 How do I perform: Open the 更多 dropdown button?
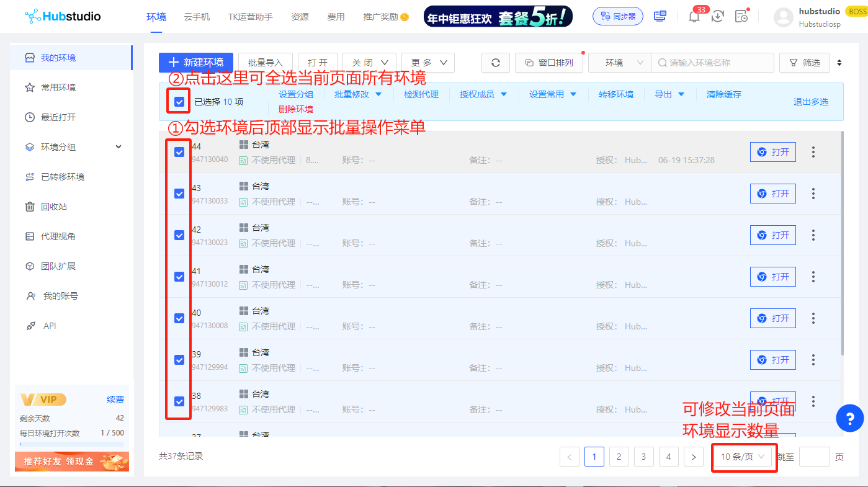click(428, 63)
